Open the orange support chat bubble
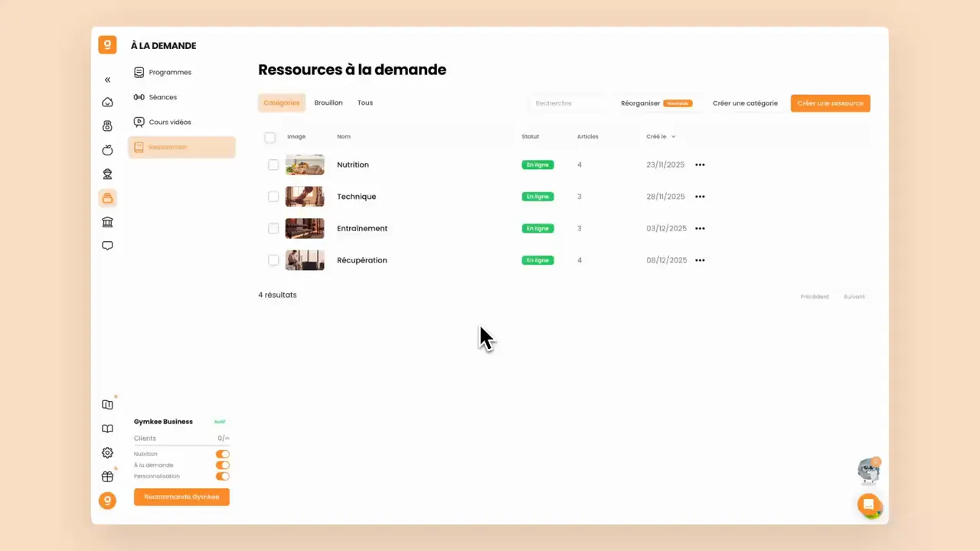 (x=868, y=505)
